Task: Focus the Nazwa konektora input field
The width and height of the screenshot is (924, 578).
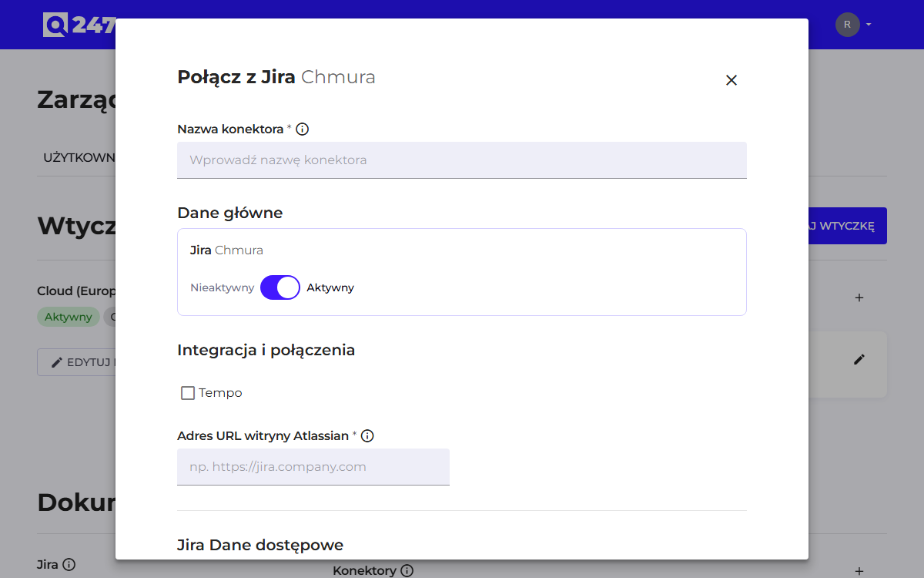Action: coord(462,160)
